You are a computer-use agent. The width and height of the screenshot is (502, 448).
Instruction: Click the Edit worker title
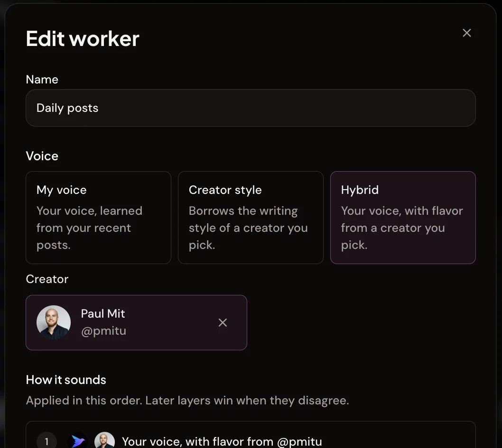(83, 39)
